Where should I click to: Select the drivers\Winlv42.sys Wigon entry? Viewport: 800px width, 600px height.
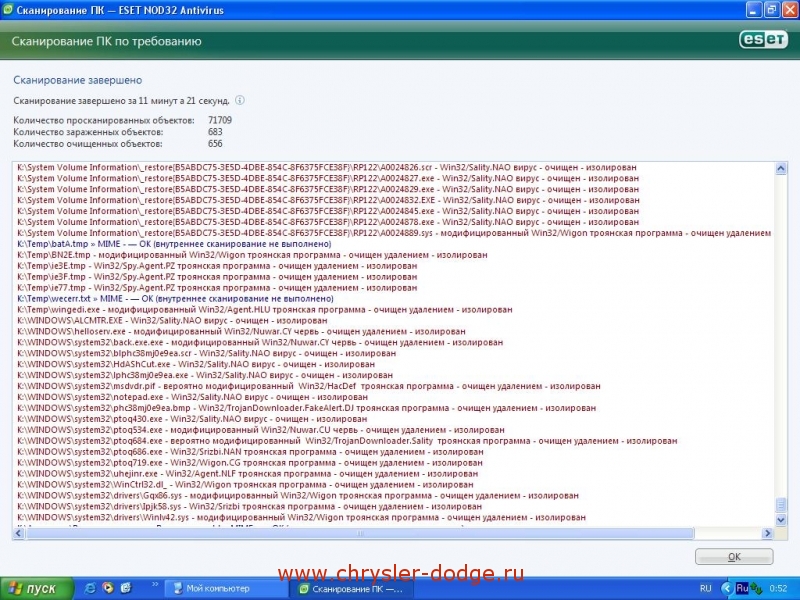coord(302,518)
